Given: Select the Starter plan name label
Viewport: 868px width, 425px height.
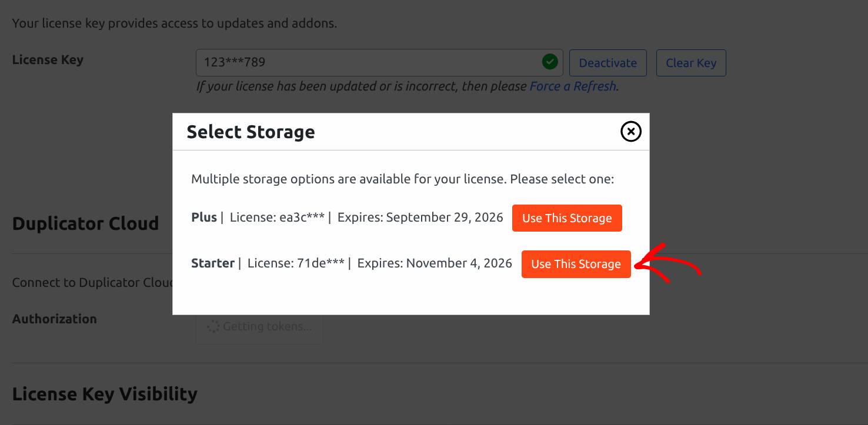Looking at the screenshot, I should tap(212, 263).
